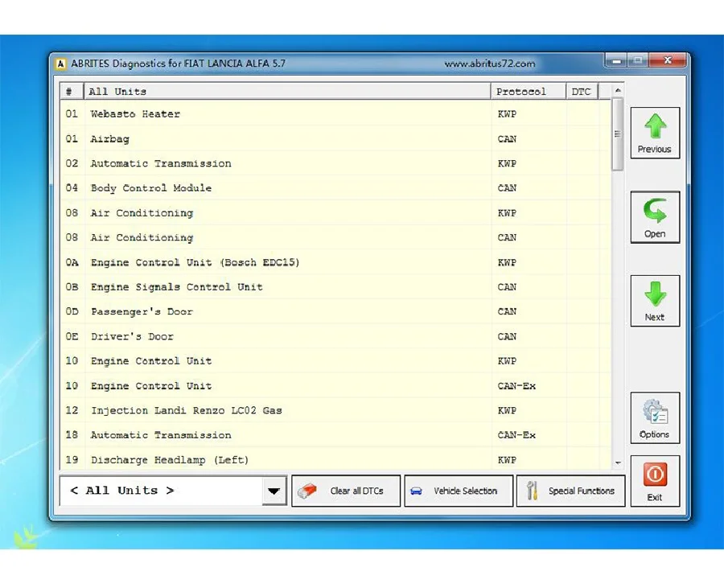Select Engine Signals Control Unit row
This screenshot has height=588, width=724.
tap(335, 286)
